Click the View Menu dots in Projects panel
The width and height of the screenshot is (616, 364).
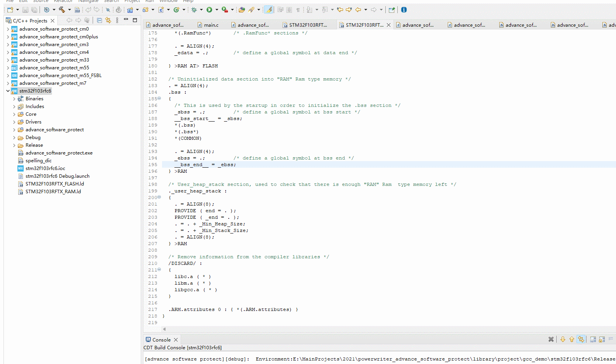coord(117,20)
